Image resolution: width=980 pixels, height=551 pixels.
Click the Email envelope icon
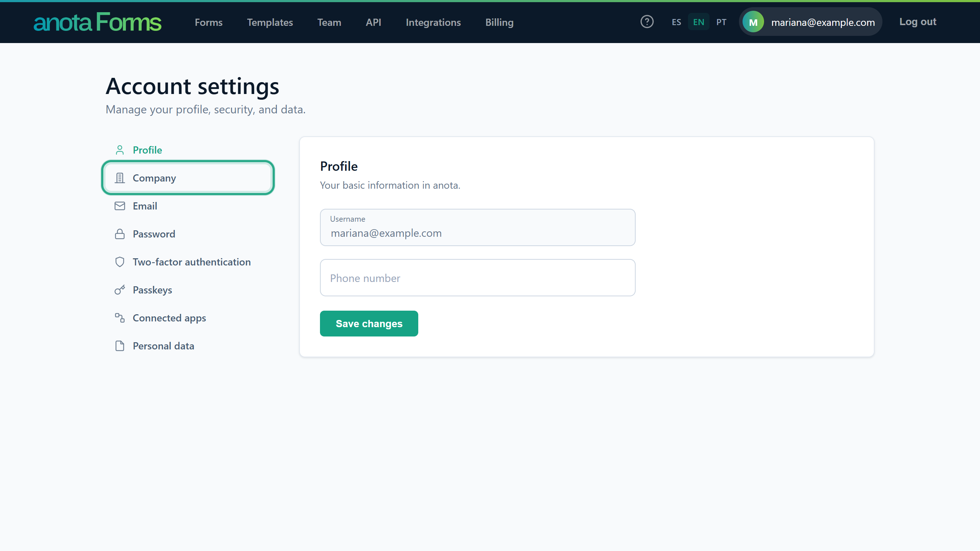[120, 206]
